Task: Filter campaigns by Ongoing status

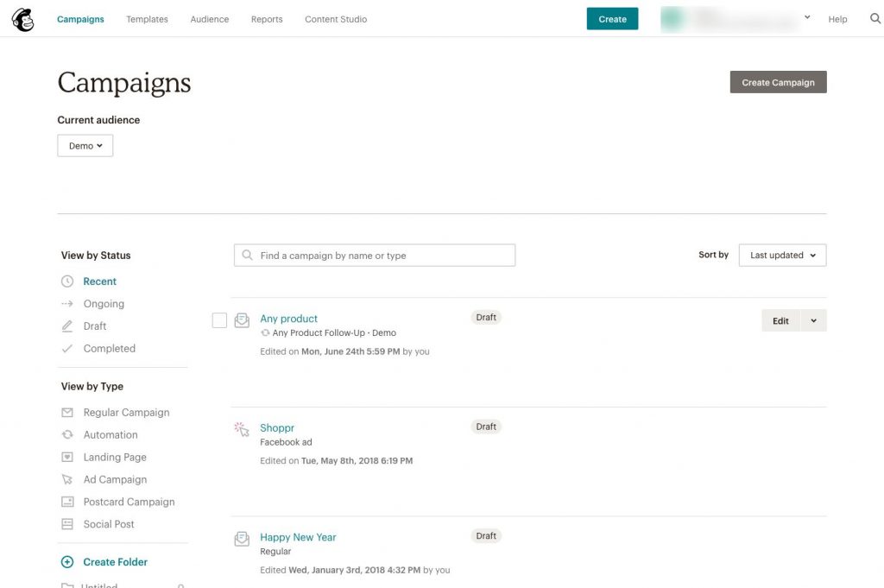Action: [x=104, y=304]
